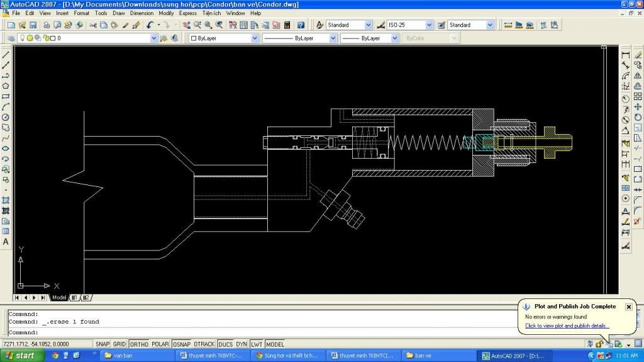Close the Plot and Publish Job Complete balloon
Image resolution: width=644 pixels, height=362 pixels.
[629, 307]
